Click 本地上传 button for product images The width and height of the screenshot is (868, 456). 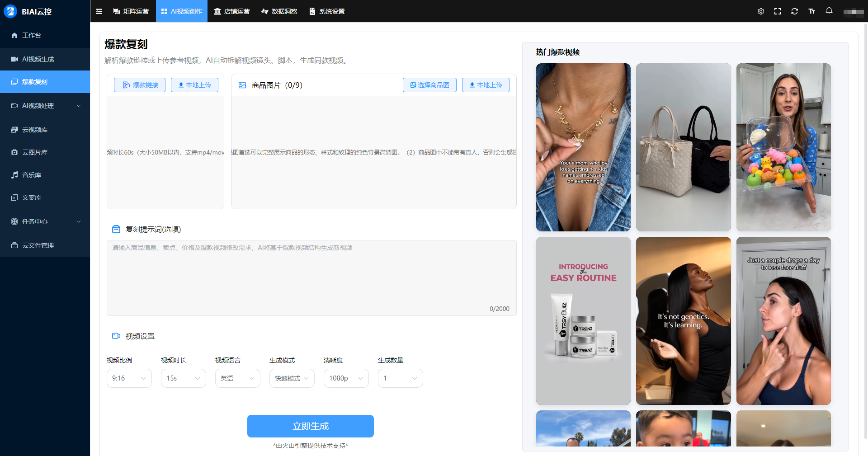(x=486, y=85)
